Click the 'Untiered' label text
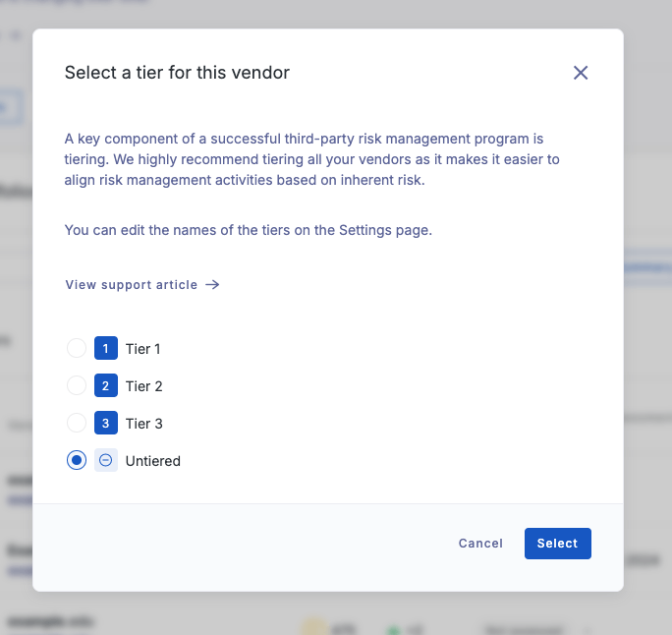This screenshot has width=672, height=635. (x=153, y=461)
